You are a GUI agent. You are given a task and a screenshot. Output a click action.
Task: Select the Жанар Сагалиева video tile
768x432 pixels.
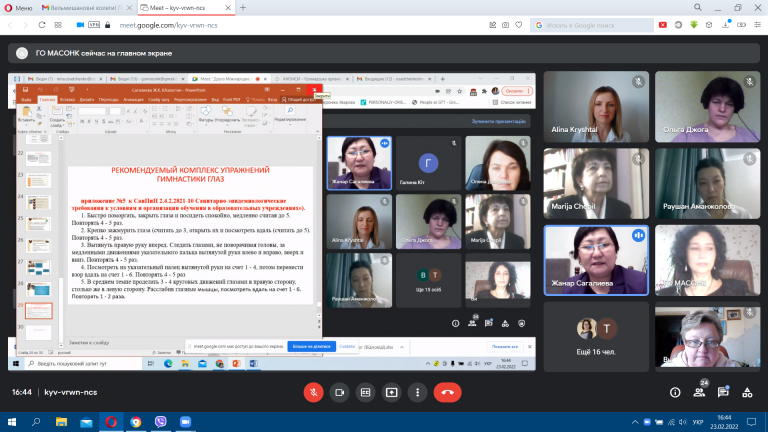(x=596, y=260)
